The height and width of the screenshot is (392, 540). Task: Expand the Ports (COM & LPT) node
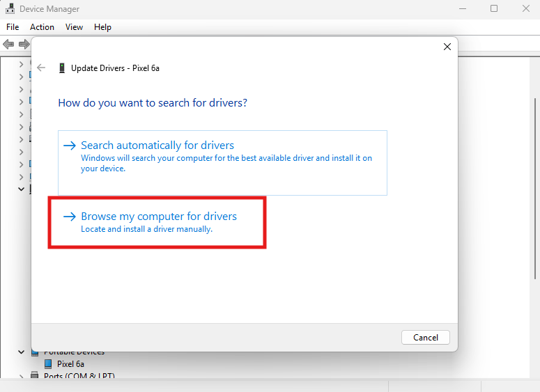click(x=21, y=377)
